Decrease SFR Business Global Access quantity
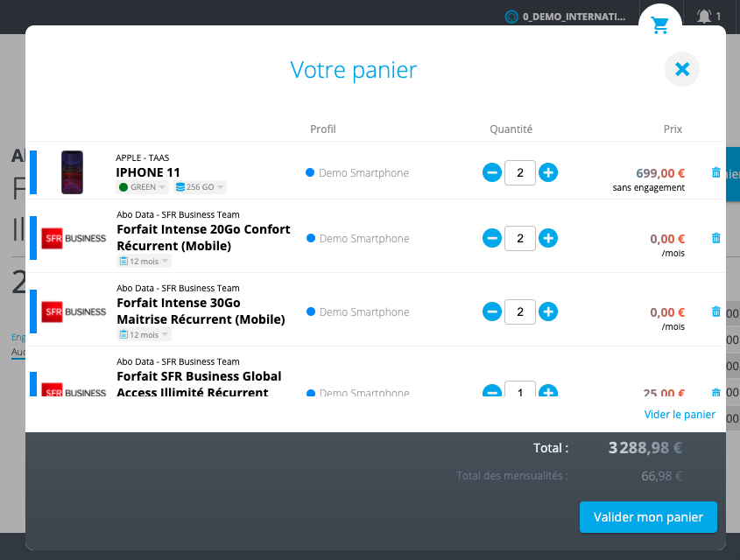Screen dimensions: 740x560 (492, 390)
